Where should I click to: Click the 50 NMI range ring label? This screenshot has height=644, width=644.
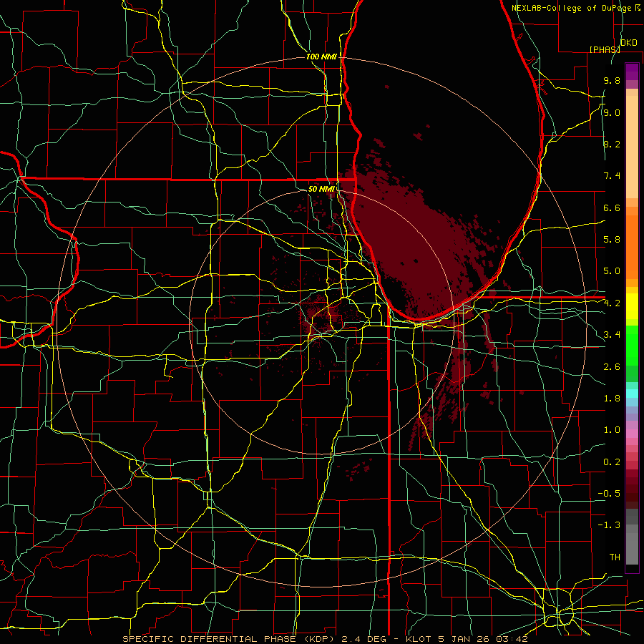[321, 189]
